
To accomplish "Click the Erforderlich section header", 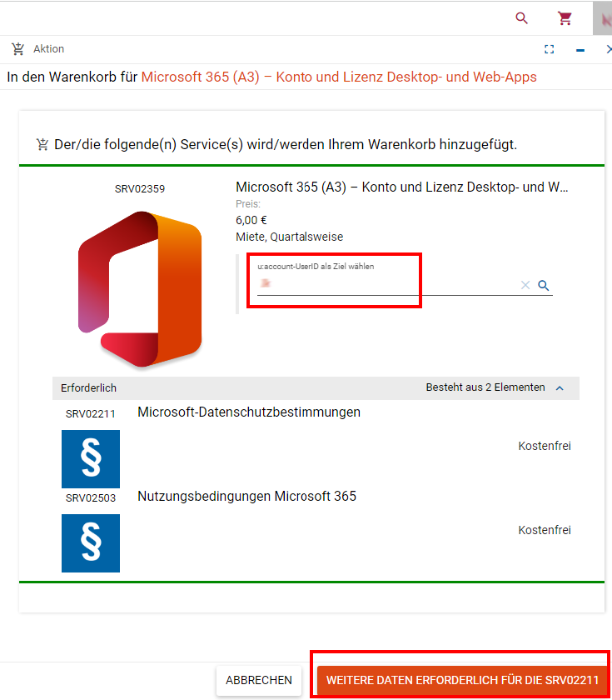I will pyautogui.click(x=88, y=388).
